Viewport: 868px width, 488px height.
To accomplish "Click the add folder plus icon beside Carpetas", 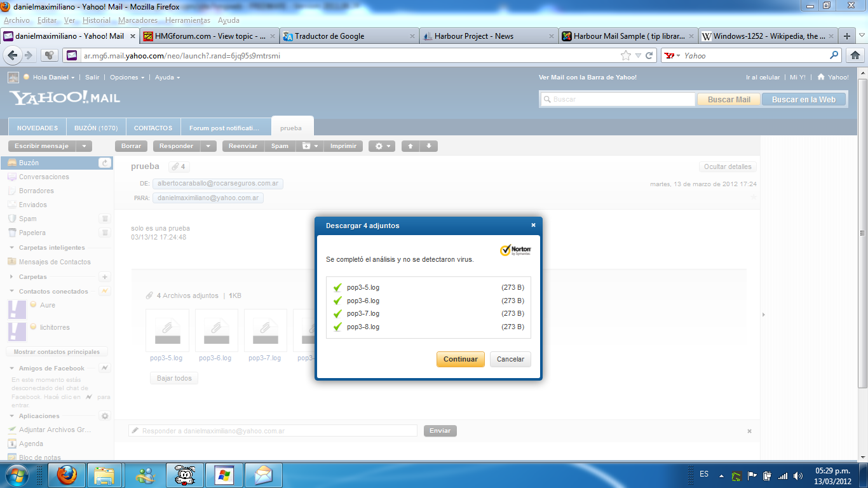I will pos(105,277).
